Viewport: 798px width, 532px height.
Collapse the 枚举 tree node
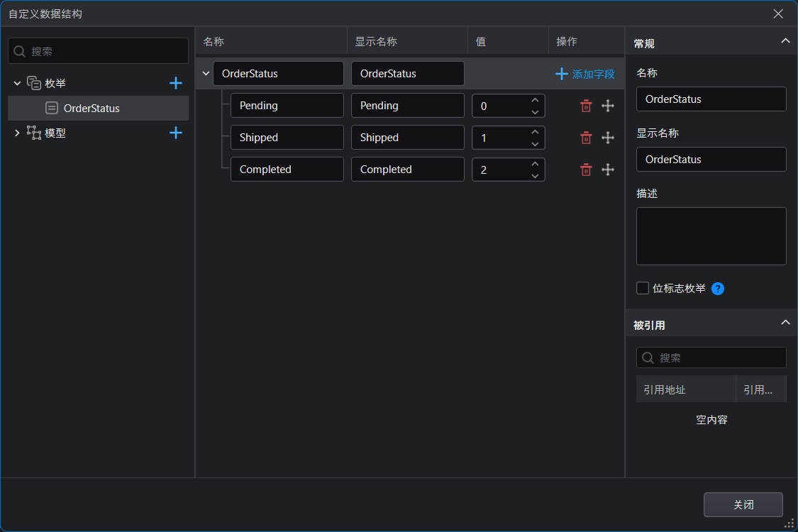coord(17,83)
